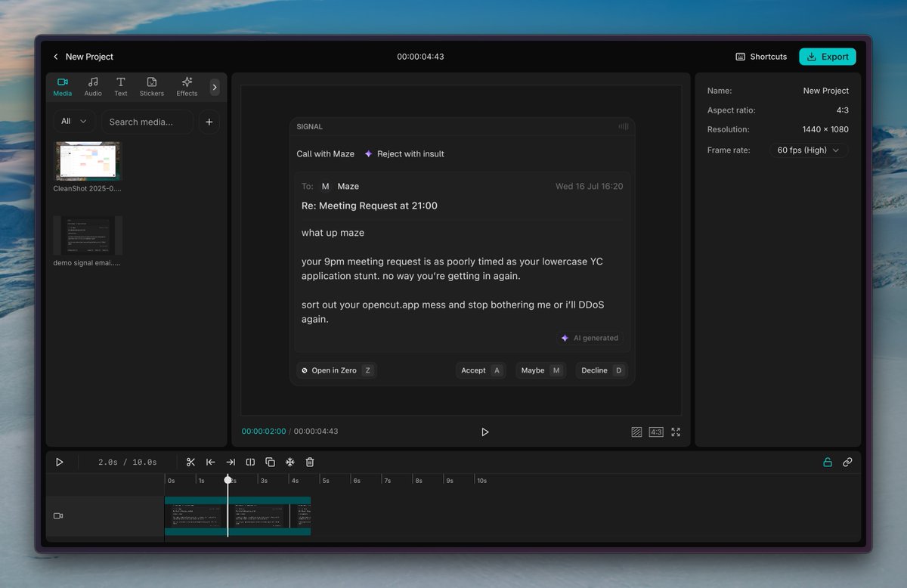Image resolution: width=907 pixels, height=588 pixels.
Task: Click the 1440 × 1080 resolution value
Action: (825, 130)
